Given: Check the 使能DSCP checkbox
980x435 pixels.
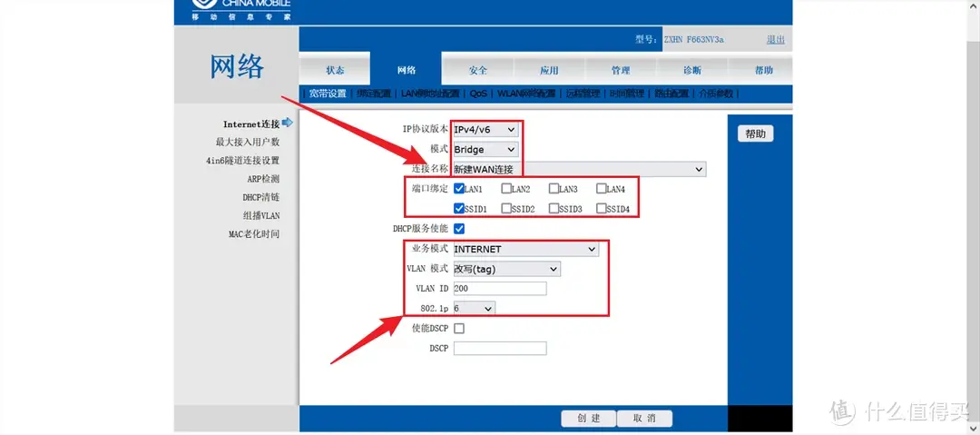Looking at the screenshot, I should point(459,329).
